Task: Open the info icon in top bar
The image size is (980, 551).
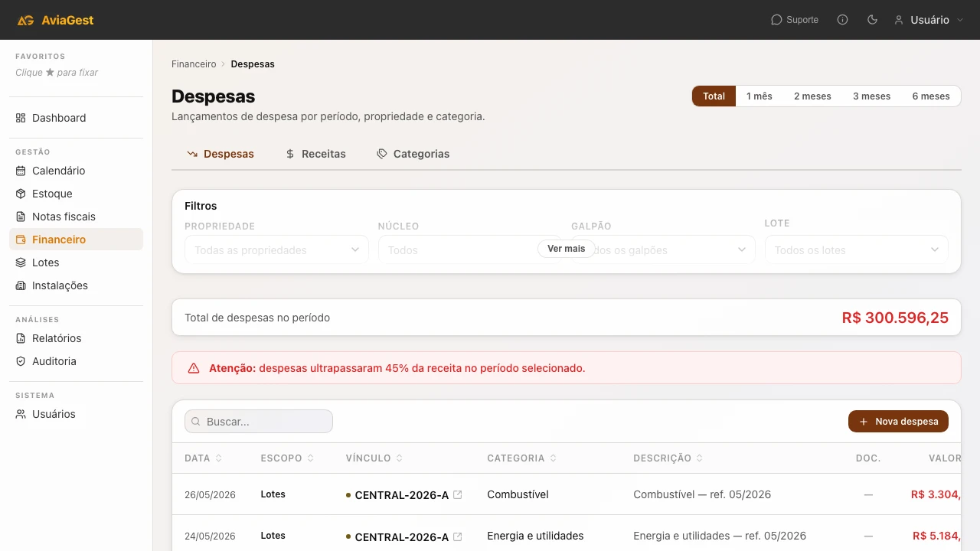Action: click(x=843, y=20)
